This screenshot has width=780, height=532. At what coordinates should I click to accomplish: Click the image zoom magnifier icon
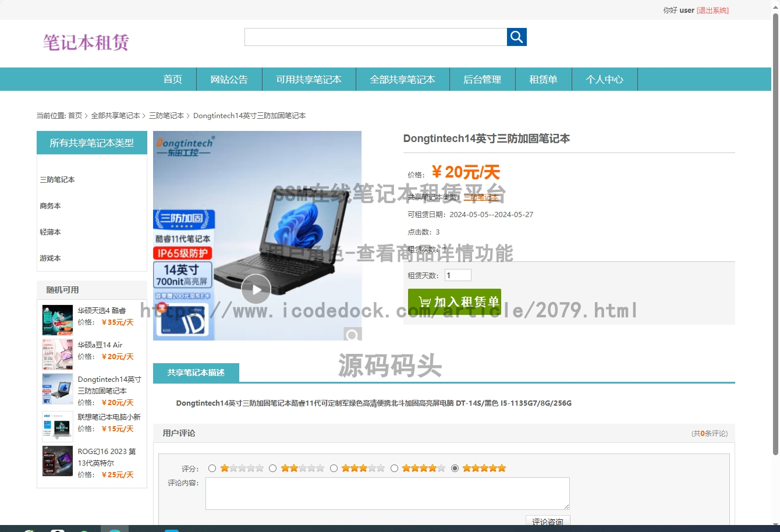pyautogui.click(x=352, y=334)
